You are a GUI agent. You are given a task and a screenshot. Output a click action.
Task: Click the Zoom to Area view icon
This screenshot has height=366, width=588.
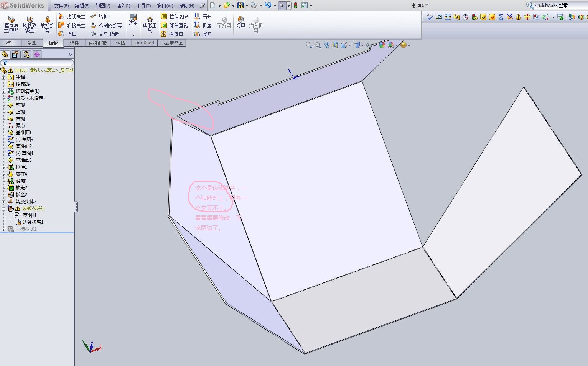317,45
